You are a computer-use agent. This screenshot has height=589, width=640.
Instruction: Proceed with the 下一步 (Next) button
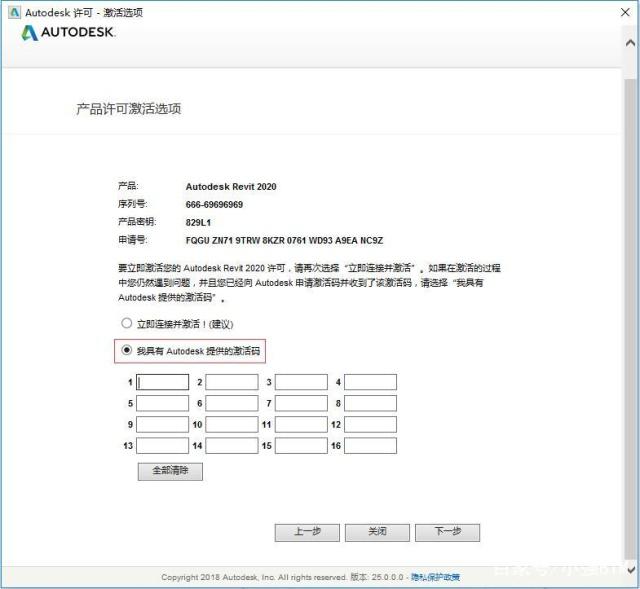[447, 533]
